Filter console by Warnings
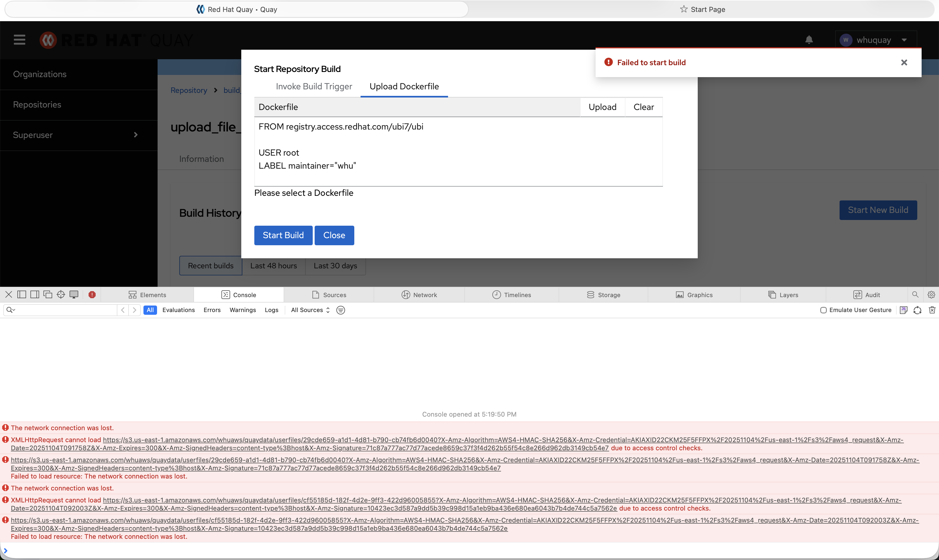 click(x=243, y=310)
